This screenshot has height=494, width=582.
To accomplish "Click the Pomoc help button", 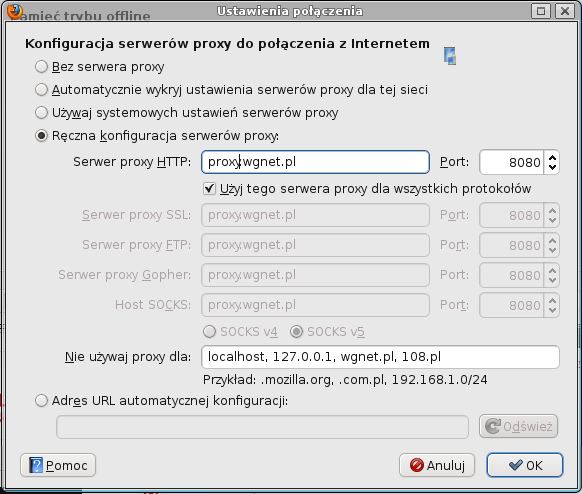I will (58, 465).
